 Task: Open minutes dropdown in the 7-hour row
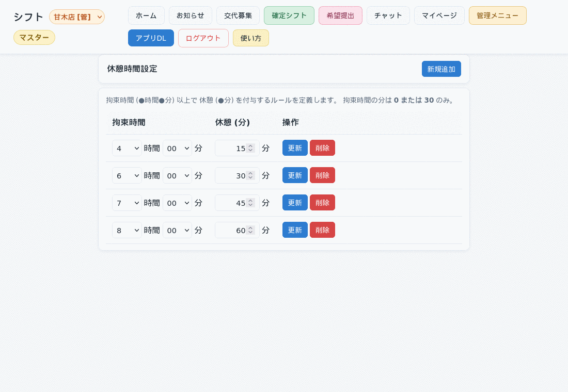[x=177, y=203]
